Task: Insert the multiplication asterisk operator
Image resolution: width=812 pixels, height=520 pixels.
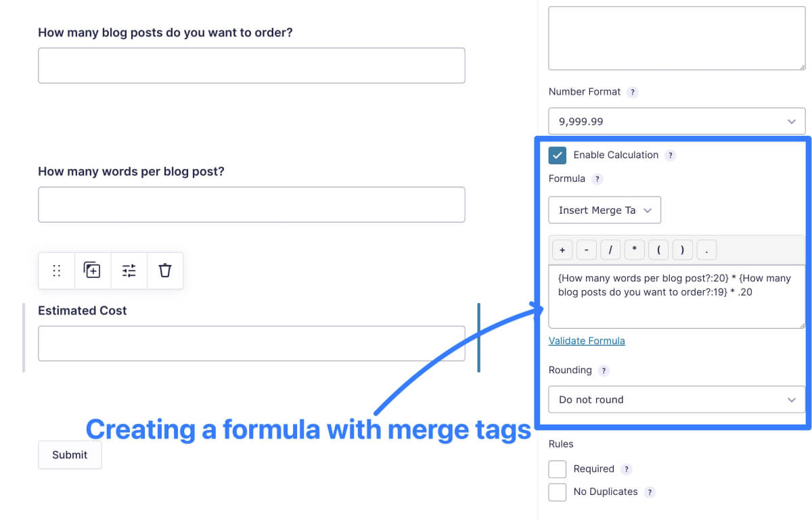Action: tap(634, 250)
